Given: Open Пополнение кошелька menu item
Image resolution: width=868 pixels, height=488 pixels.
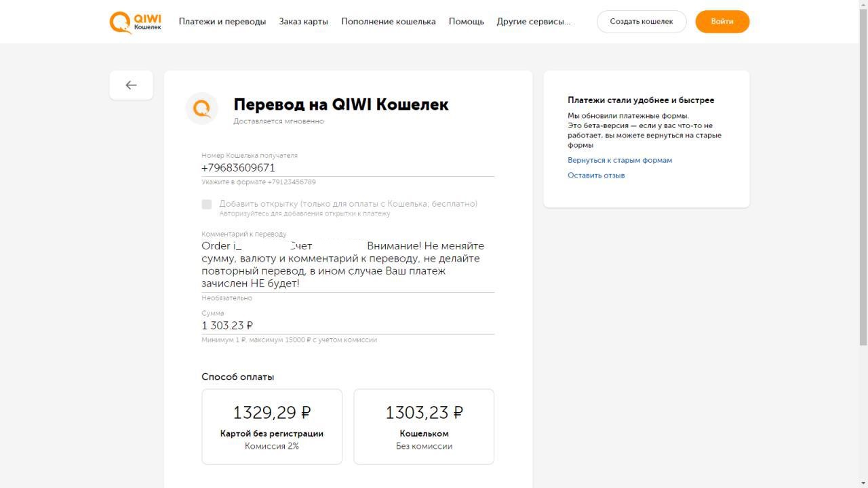Looking at the screenshot, I should tap(389, 22).
